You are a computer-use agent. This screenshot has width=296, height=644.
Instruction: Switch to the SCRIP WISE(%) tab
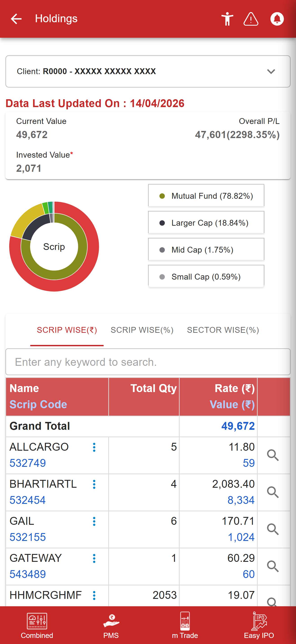tap(142, 330)
